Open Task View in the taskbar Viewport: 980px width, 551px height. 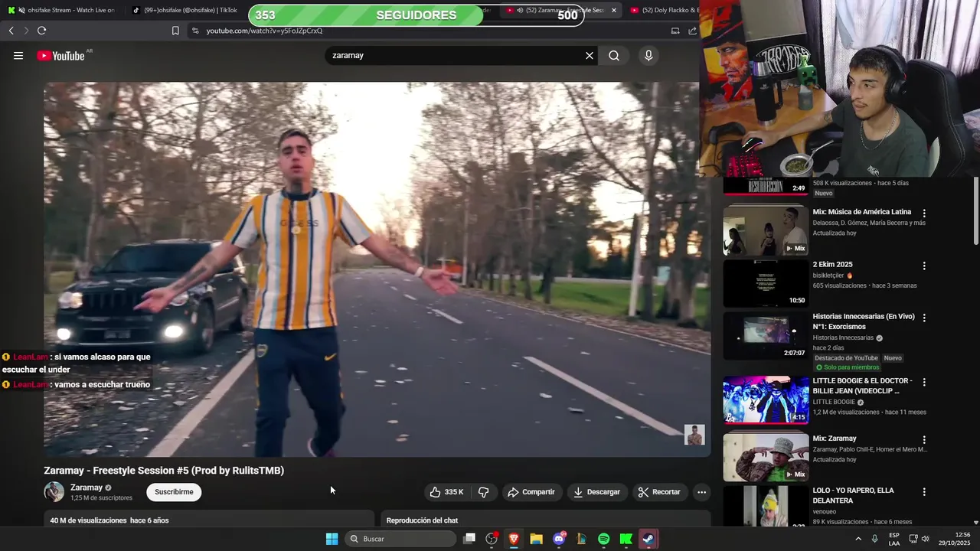click(x=469, y=539)
